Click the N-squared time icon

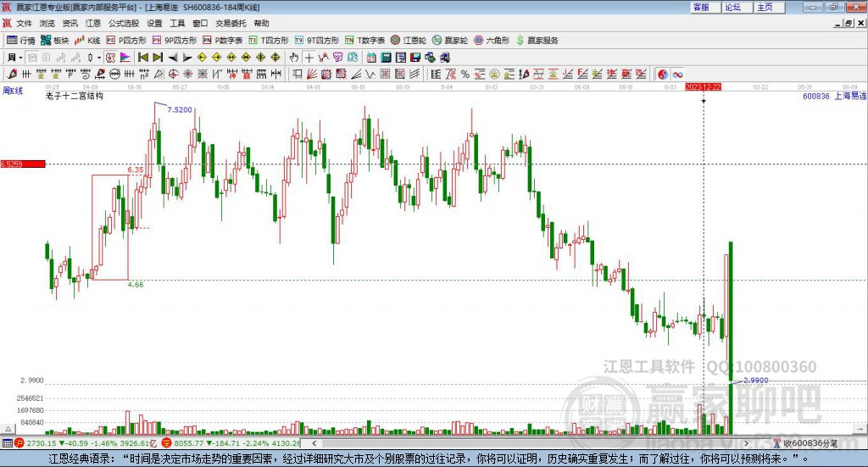[x=144, y=74]
